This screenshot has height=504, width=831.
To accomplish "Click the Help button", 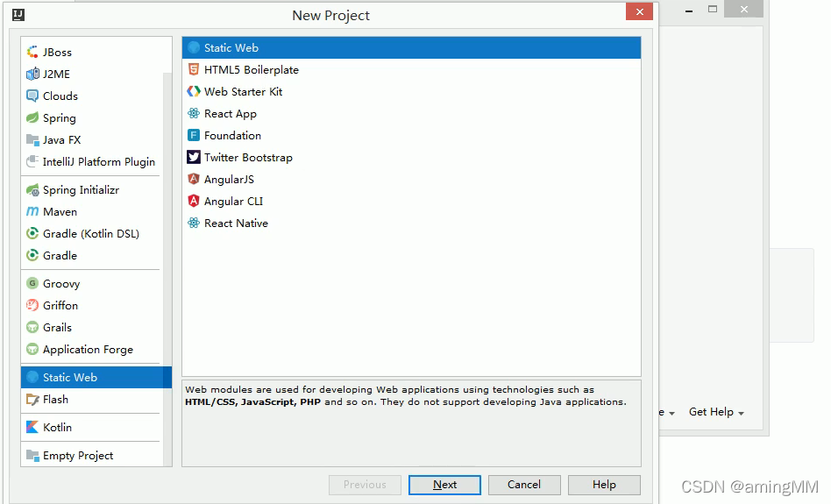I will pos(604,485).
